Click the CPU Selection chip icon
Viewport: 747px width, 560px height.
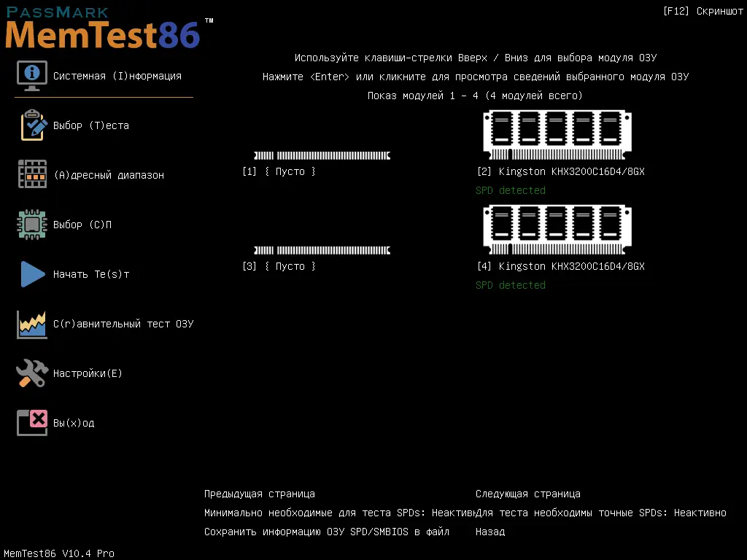(x=32, y=225)
